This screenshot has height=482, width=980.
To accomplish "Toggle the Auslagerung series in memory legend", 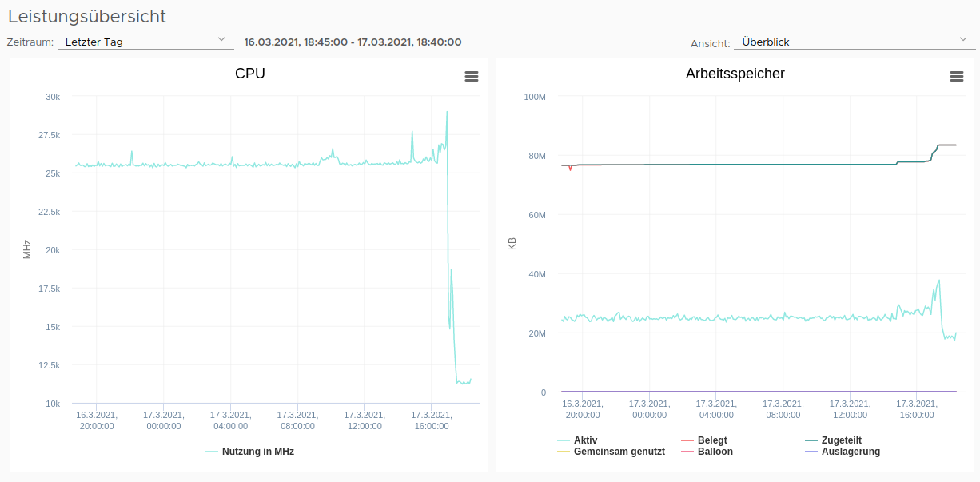I will pos(843,452).
